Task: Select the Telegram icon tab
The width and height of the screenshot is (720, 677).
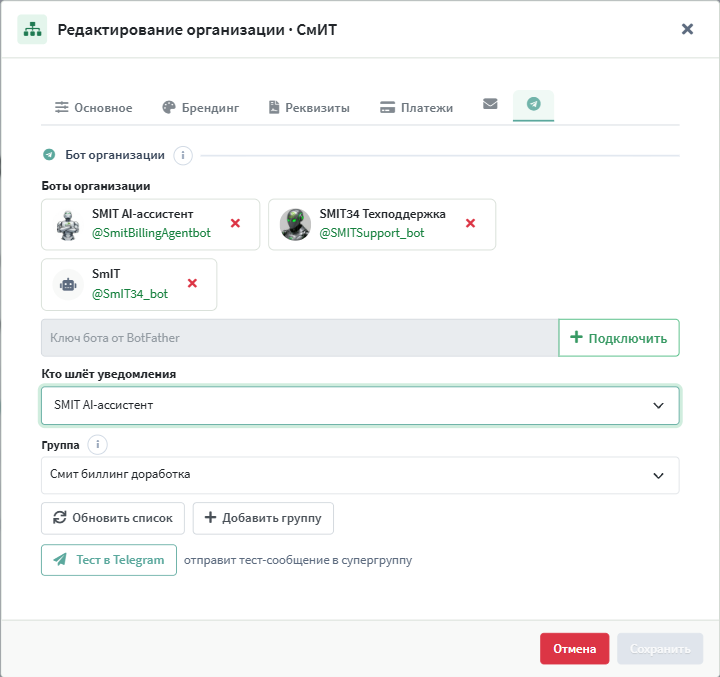Action: (x=533, y=104)
